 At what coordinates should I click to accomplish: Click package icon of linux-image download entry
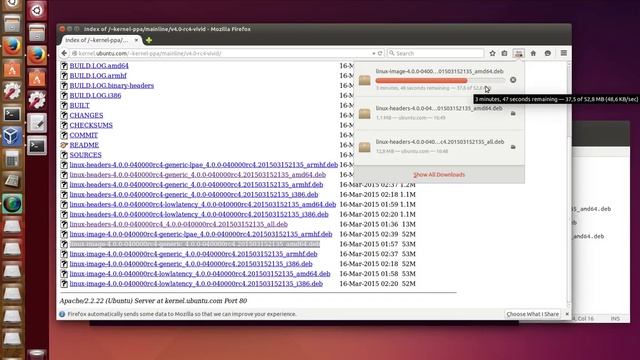click(364, 80)
